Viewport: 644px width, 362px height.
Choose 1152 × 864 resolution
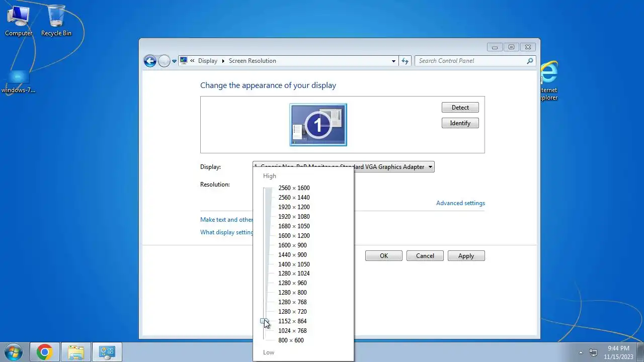(292, 321)
